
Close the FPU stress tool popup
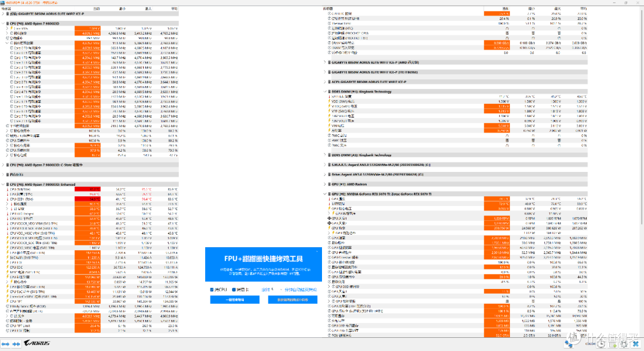click(317, 251)
